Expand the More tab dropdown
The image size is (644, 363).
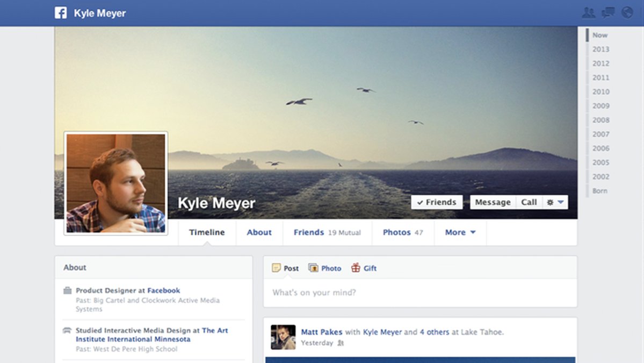pos(460,232)
